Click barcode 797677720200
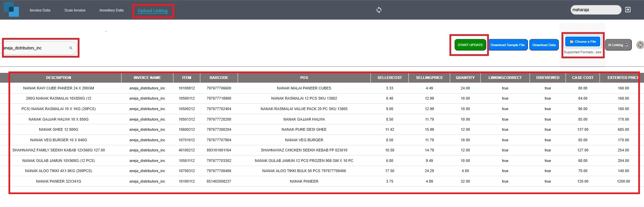This screenshot has height=207, width=644. pyautogui.click(x=219, y=119)
